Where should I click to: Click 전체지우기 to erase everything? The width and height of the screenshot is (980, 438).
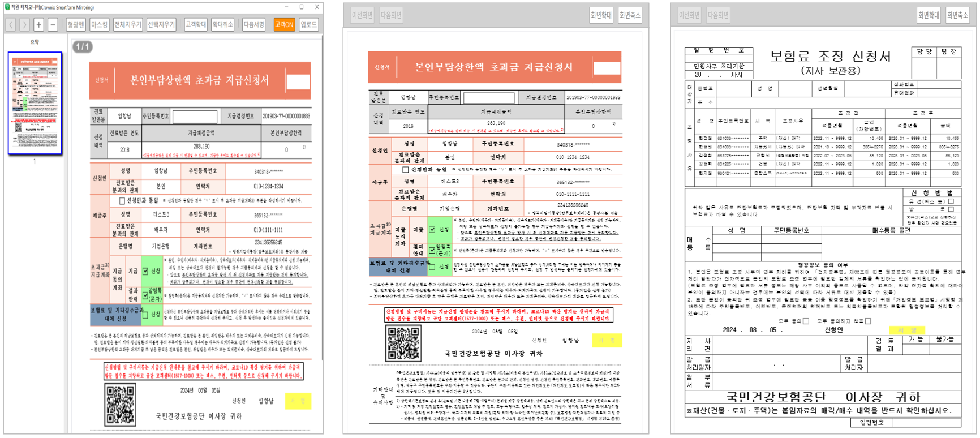pyautogui.click(x=127, y=24)
